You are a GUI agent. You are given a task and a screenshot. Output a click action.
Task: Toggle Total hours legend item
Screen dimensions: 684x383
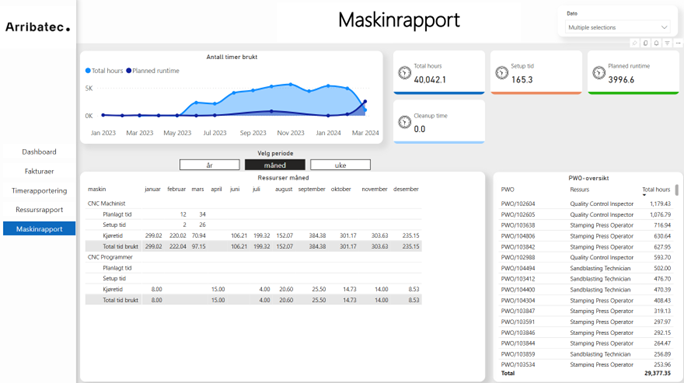click(x=104, y=71)
